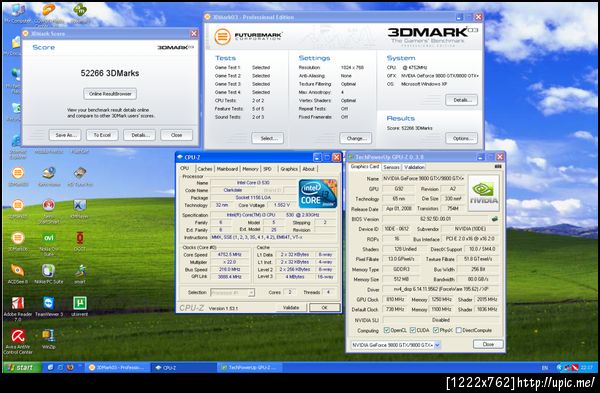Click the taskbar clock
This screenshot has width=600, height=393.
point(587,368)
